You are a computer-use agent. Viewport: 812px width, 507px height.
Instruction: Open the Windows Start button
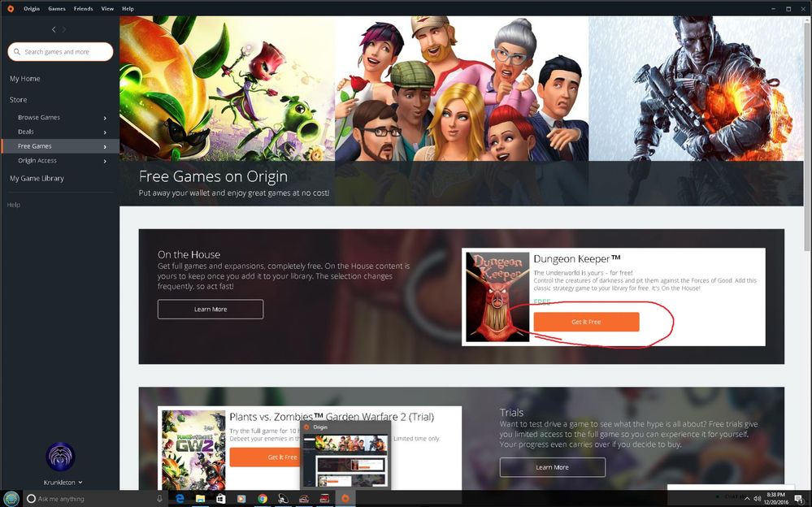[x=11, y=499]
